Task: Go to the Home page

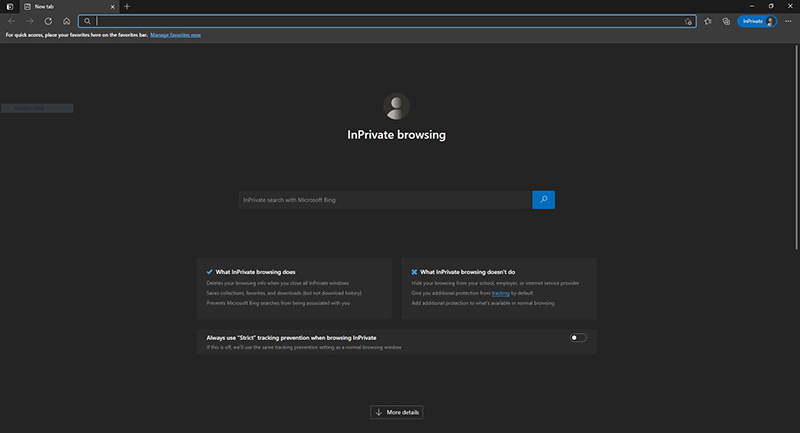Action: 66,21
